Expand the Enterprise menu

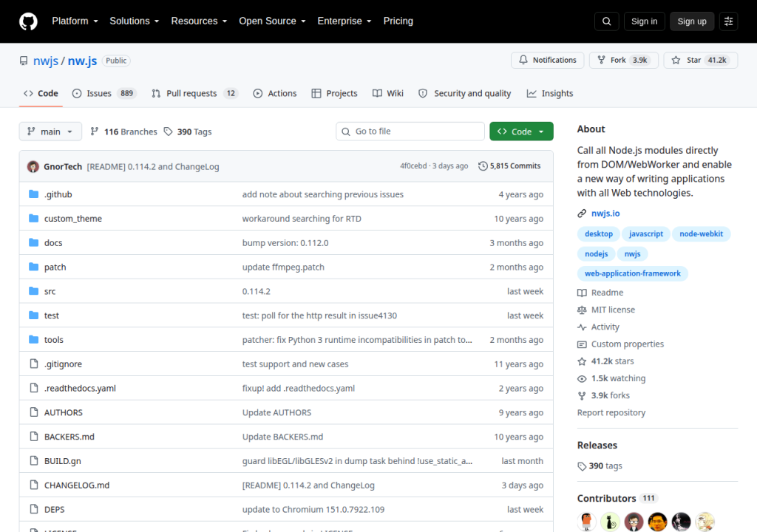point(344,21)
